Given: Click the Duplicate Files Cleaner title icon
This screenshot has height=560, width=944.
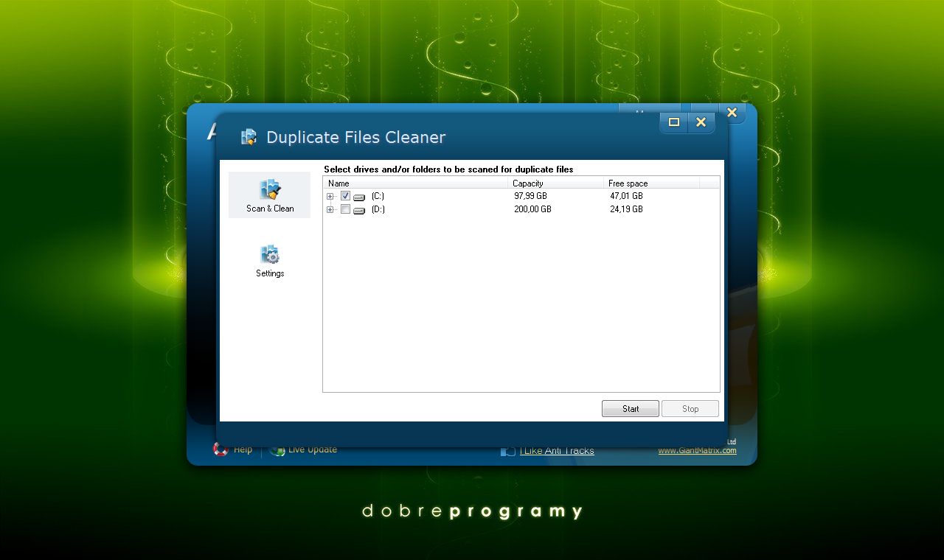Looking at the screenshot, I should point(249,137).
